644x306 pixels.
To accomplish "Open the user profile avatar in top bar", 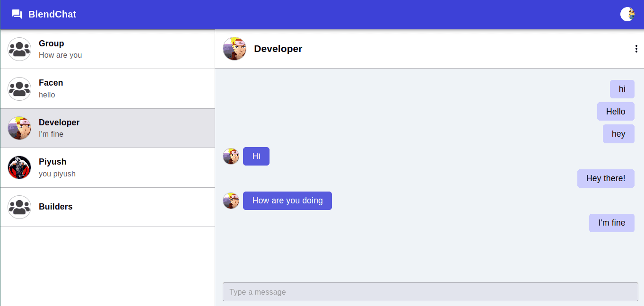I will 627,14.
